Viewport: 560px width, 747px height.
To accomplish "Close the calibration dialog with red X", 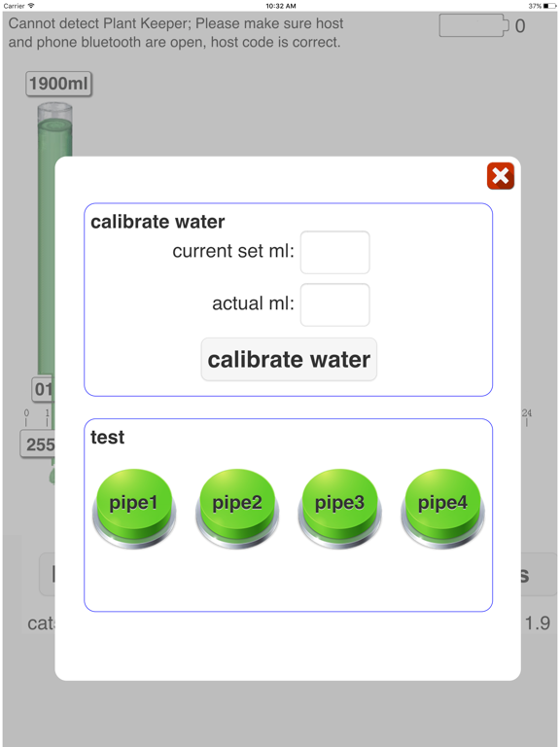I will (501, 176).
